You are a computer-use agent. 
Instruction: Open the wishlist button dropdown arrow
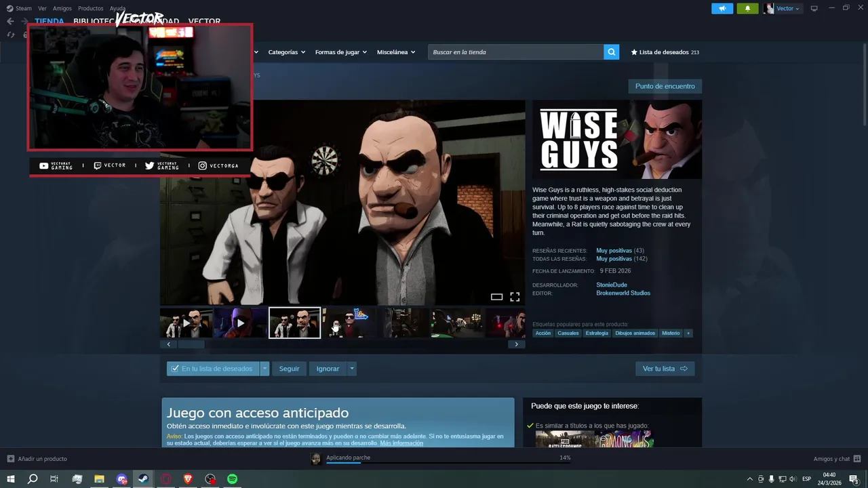point(264,369)
